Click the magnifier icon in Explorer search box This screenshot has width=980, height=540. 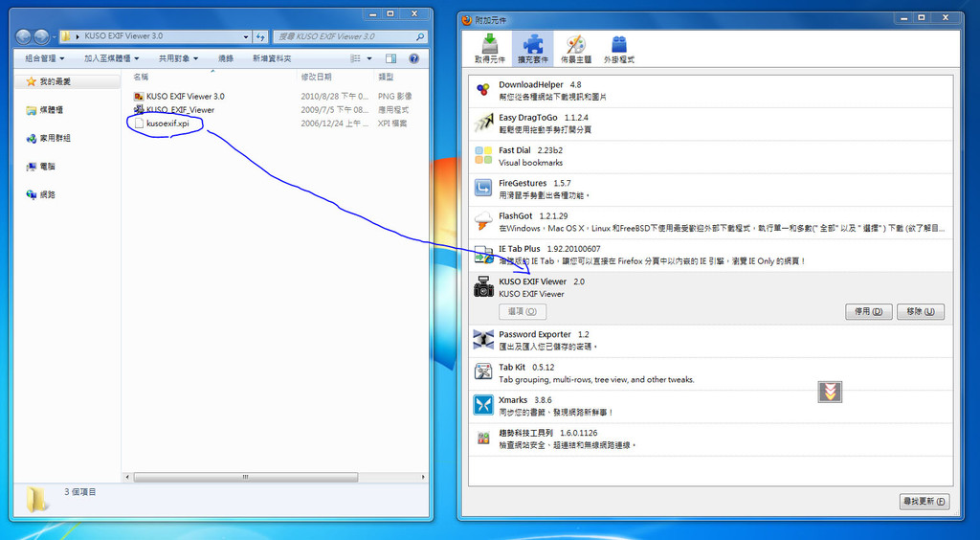tap(421, 37)
